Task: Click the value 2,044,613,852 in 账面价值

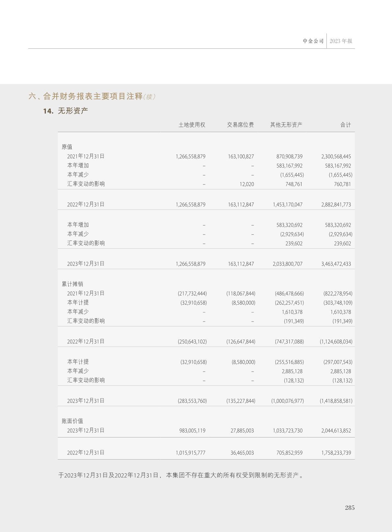Action: (336, 431)
